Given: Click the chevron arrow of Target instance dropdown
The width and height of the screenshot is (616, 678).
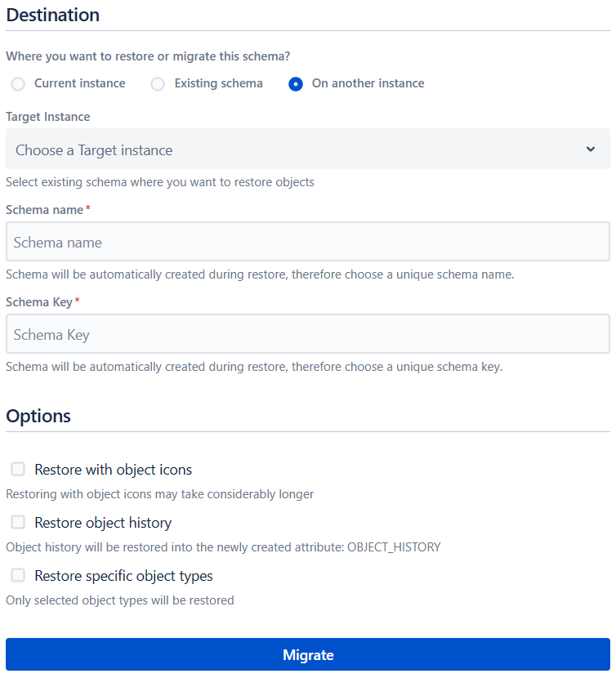Looking at the screenshot, I should (x=591, y=149).
